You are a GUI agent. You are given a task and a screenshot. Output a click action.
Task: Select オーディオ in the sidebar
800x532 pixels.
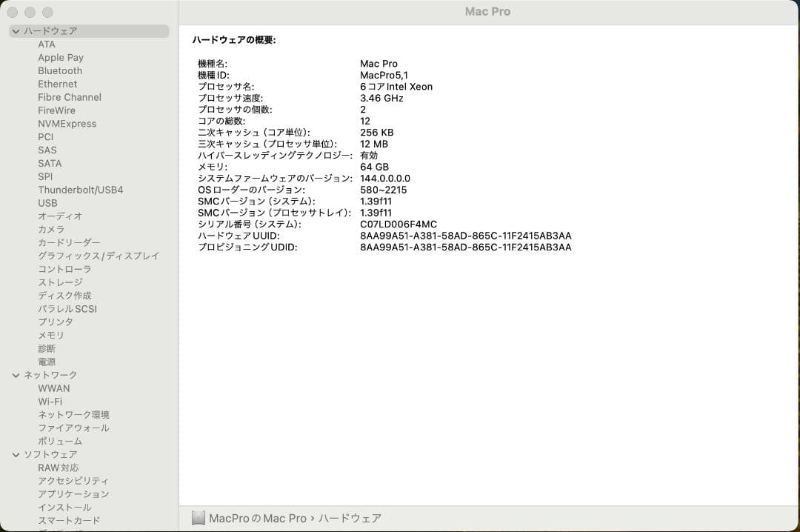click(x=60, y=216)
